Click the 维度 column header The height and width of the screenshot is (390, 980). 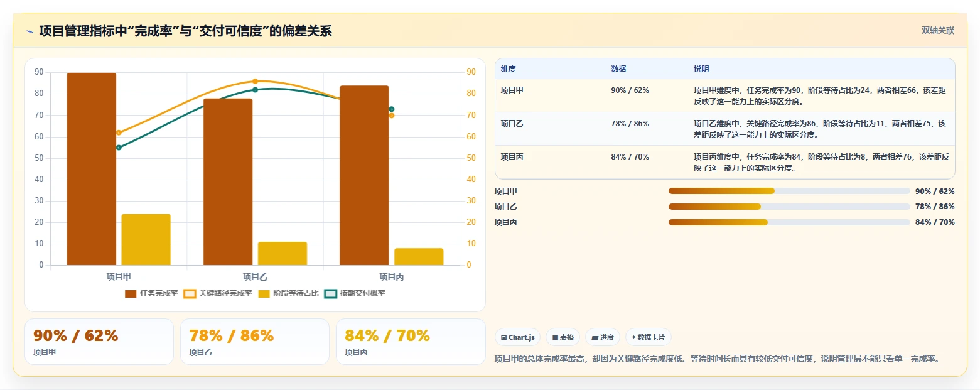[x=509, y=69]
